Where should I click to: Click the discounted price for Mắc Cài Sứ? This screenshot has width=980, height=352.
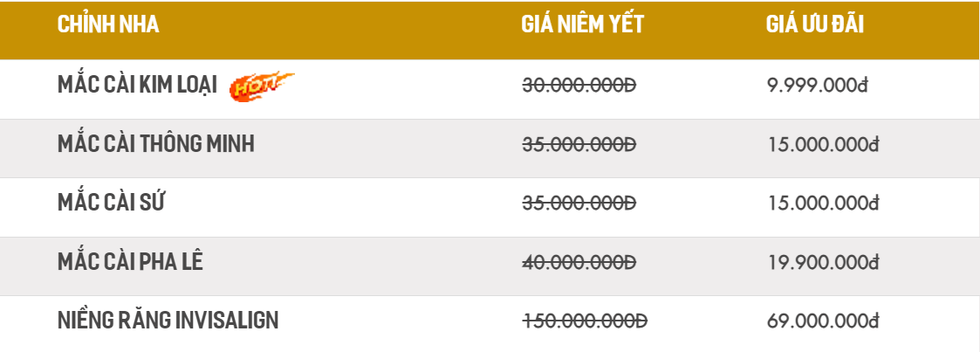(x=822, y=204)
